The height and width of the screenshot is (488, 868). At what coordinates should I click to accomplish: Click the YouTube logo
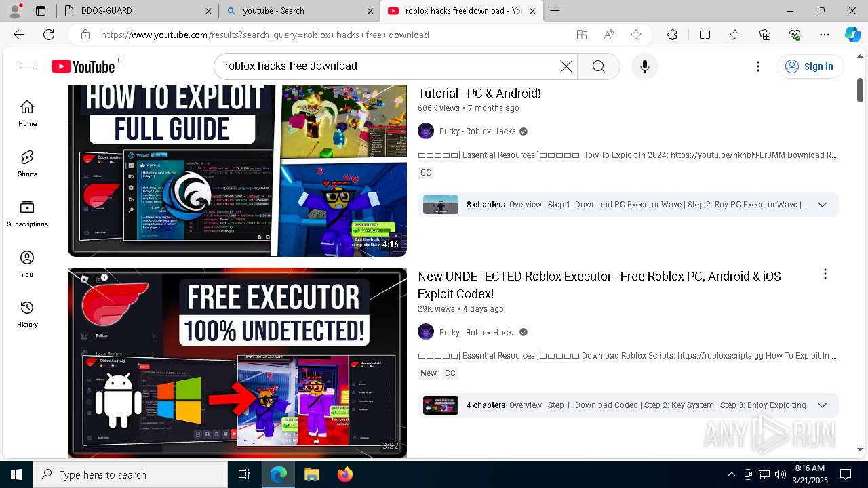click(83, 66)
